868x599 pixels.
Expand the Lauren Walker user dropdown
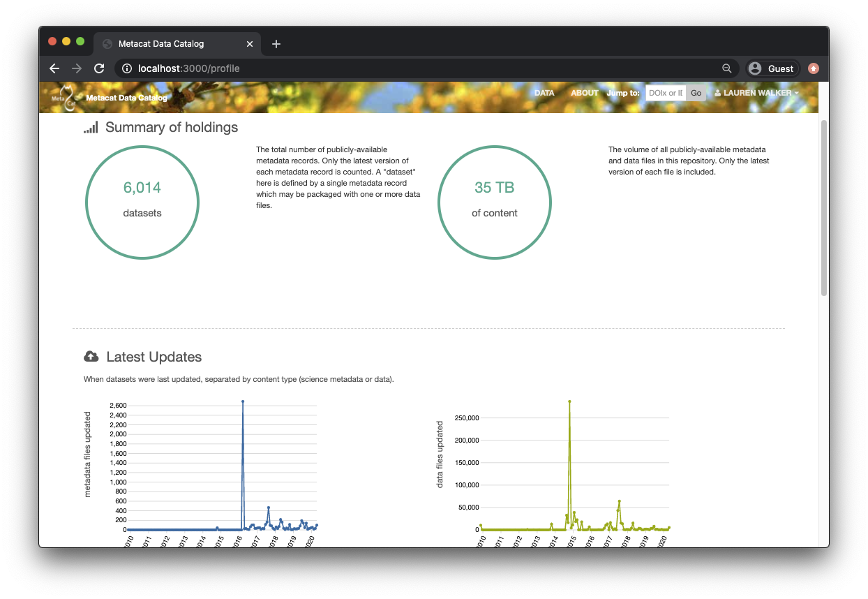click(757, 93)
